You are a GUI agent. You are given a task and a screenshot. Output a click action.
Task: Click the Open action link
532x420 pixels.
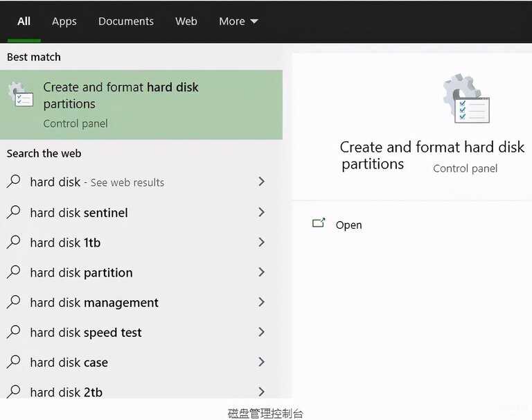point(348,225)
